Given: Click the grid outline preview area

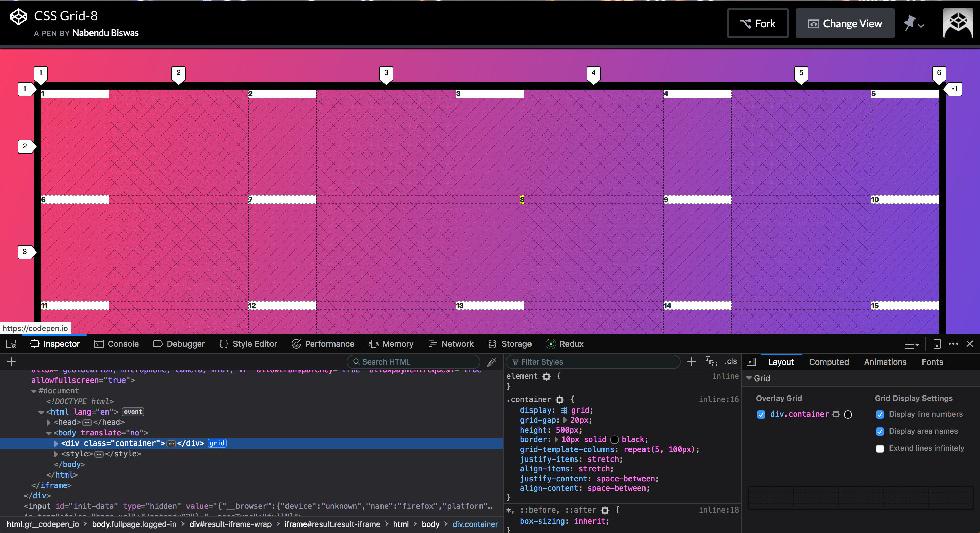Looking at the screenshot, I should [861, 498].
